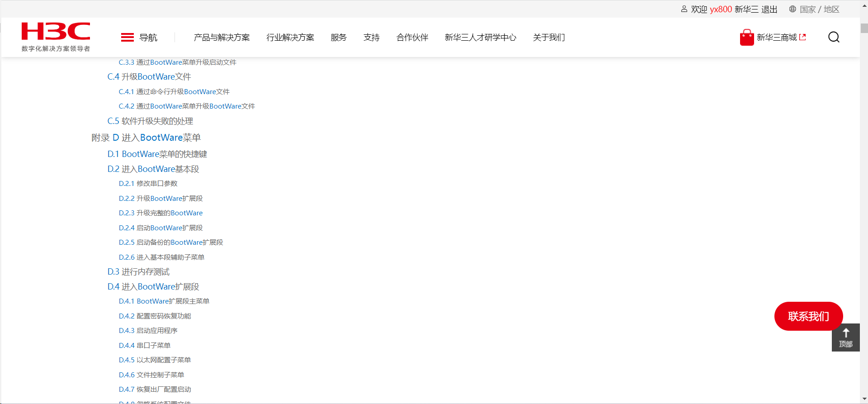
Task: Click the 导航 label
Action: click(x=148, y=38)
